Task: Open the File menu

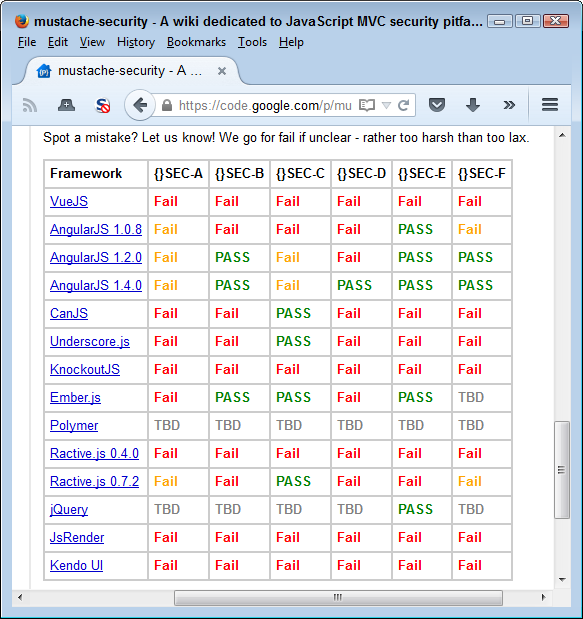Action: pos(27,42)
